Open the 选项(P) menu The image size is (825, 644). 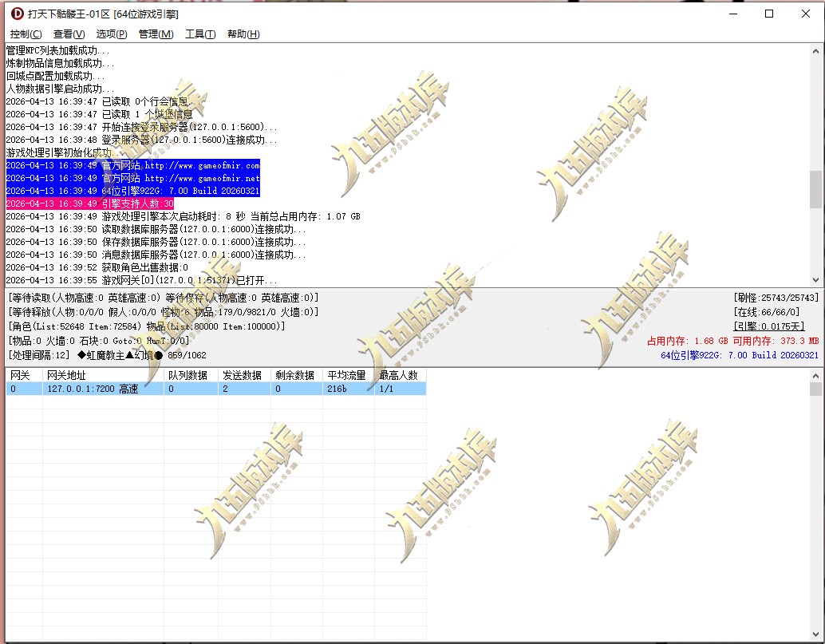click(x=112, y=34)
